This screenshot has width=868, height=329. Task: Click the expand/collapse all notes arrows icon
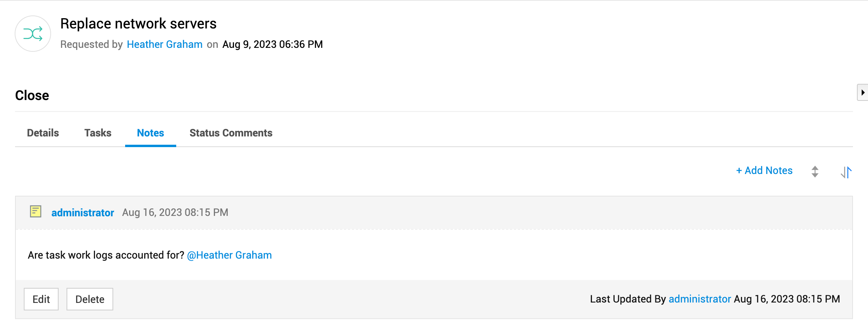[x=815, y=172]
